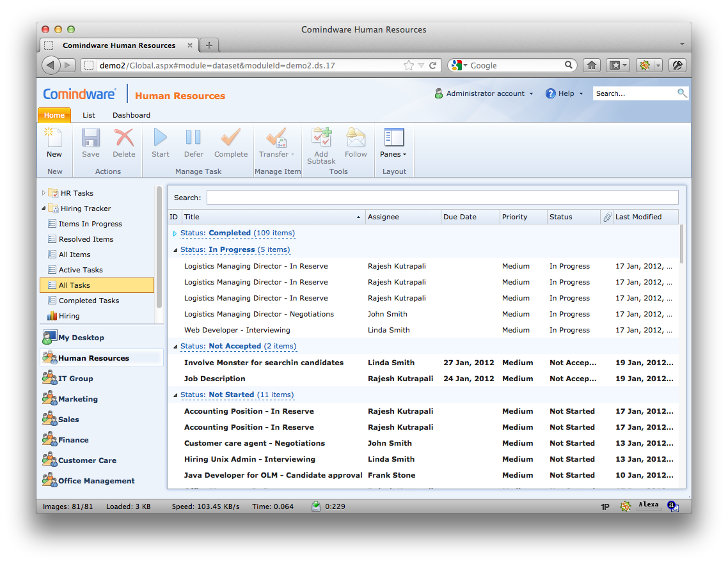Open the Administrator account menu

coord(484,93)
